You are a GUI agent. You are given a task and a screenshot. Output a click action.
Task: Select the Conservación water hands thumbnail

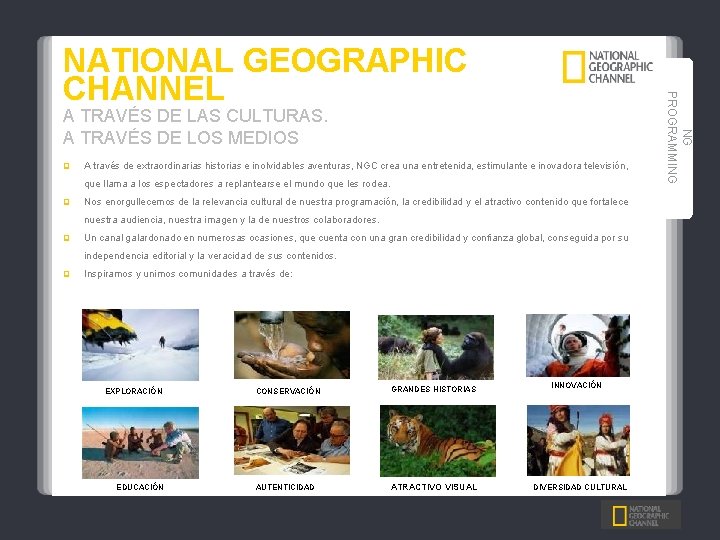pos(292,345)
